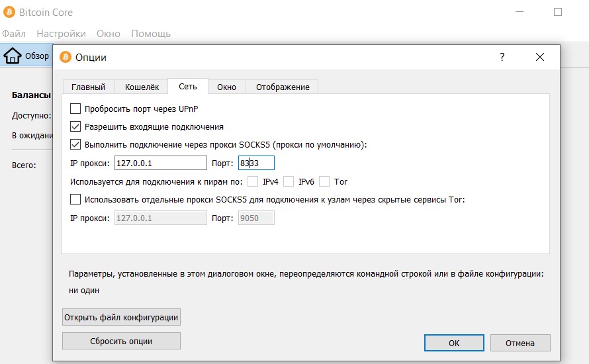Open the Обзор home icon in main window

pyautogui.click(x=13, y=56)
